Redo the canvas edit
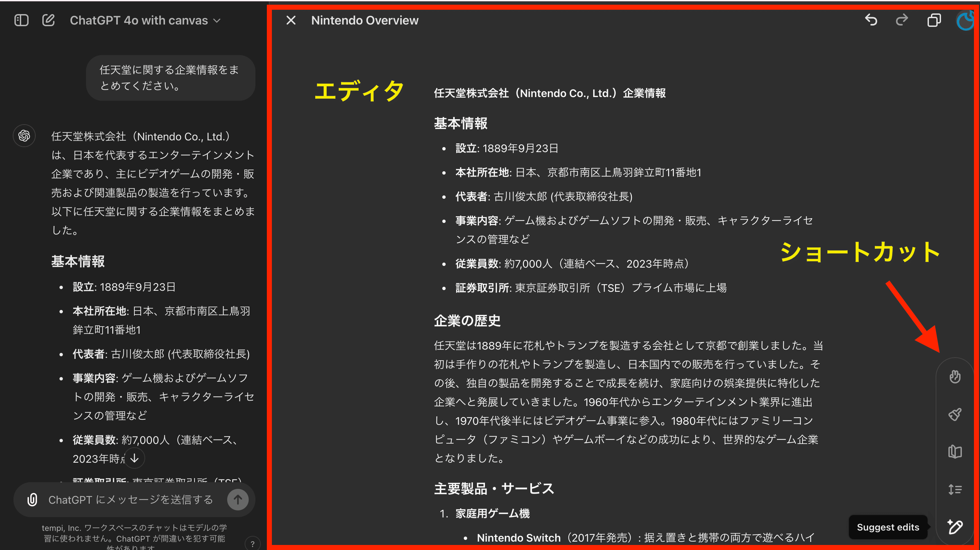The image size is (980, 550). 902,20
